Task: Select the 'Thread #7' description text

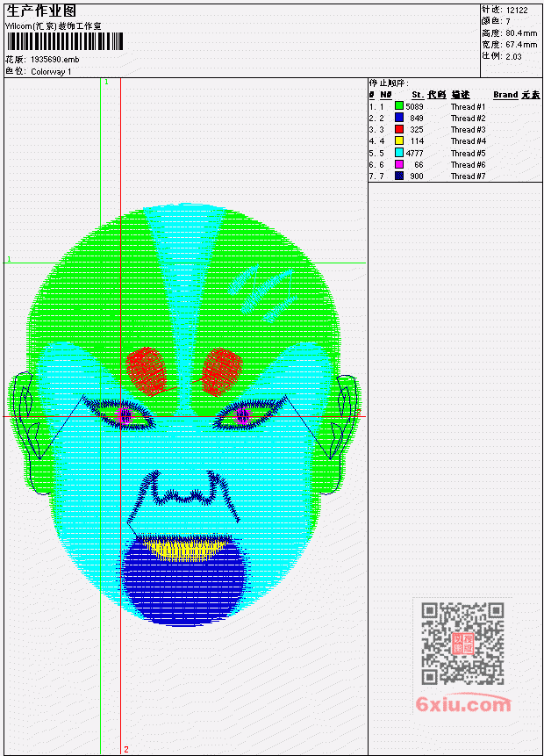Action: [x=468, y=176]
